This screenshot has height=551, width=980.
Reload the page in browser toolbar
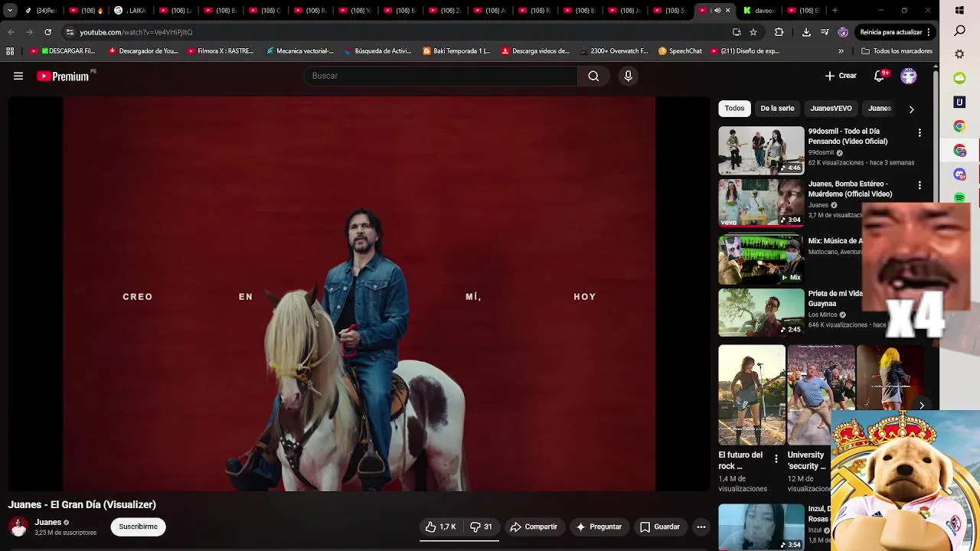47,32
